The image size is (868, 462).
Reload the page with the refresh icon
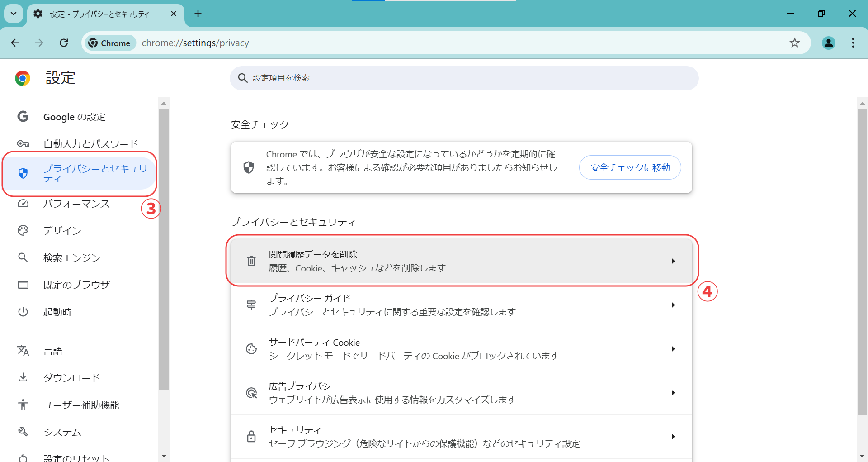(x=64, y=43)
